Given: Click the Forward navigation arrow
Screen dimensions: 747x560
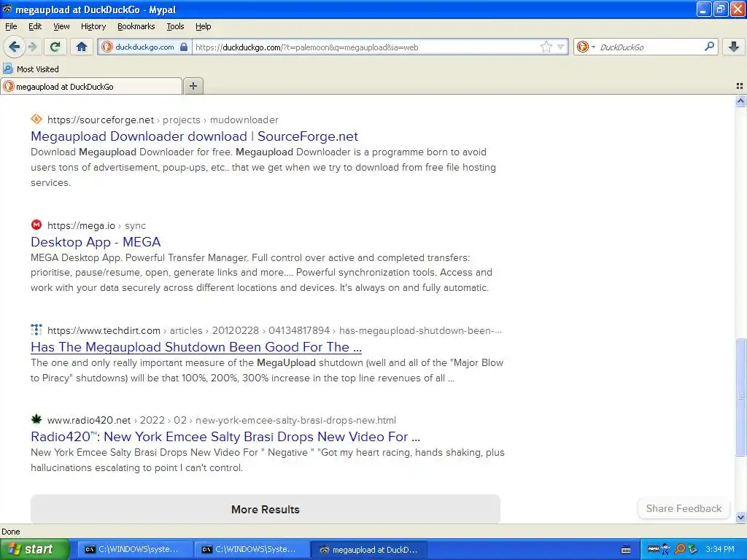Looking at the screenshot, I should [x=32, y=47].
